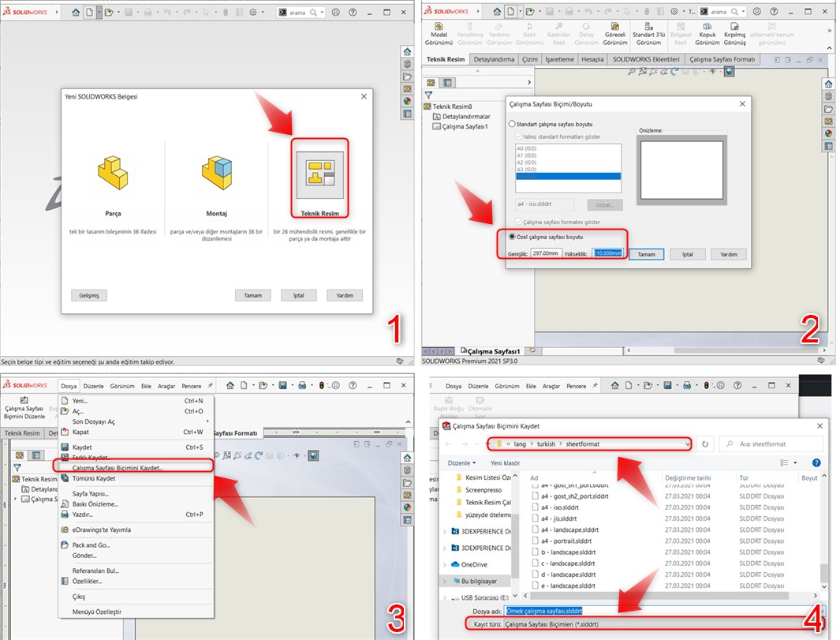Click the refresh icon in the save dialog
Screen dimensions: 840x640
coord(705,444)
